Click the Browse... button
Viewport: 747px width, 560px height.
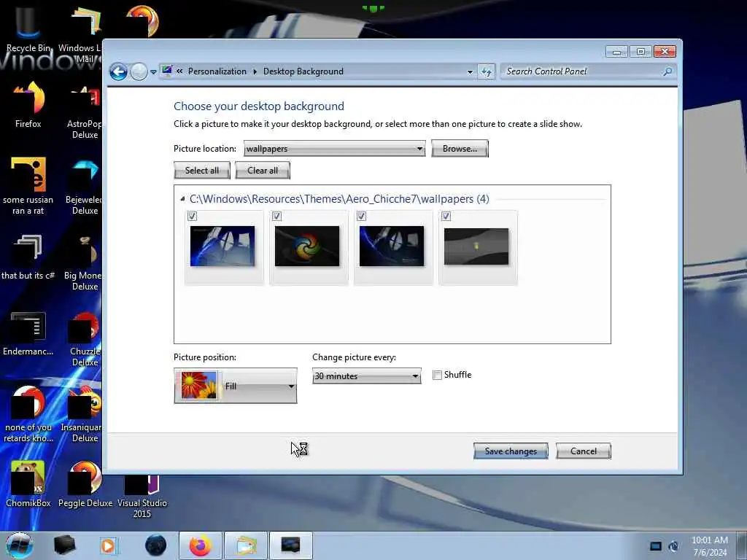pos(460,149)
